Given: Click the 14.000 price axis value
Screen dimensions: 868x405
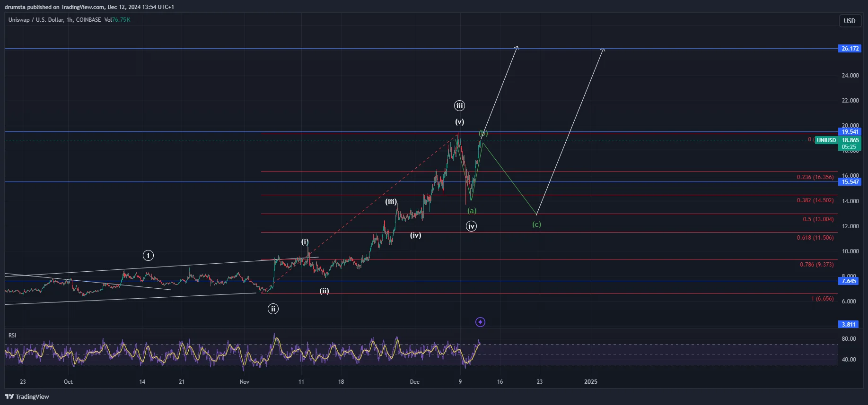Looking at the screenshot, I should click(x=850, y=201).
